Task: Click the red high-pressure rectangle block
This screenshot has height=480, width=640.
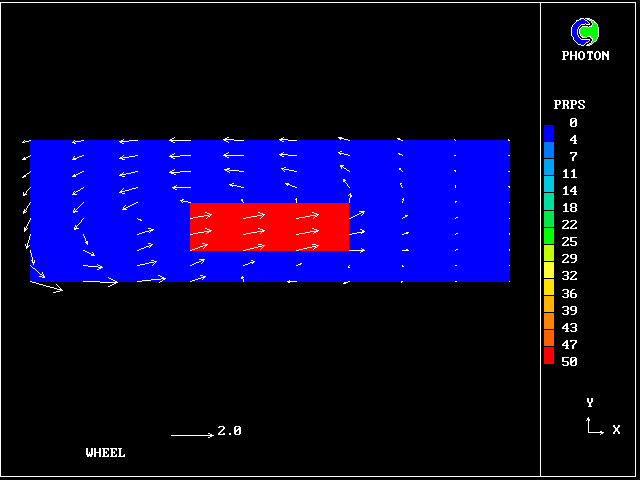Action: point(269,227)
